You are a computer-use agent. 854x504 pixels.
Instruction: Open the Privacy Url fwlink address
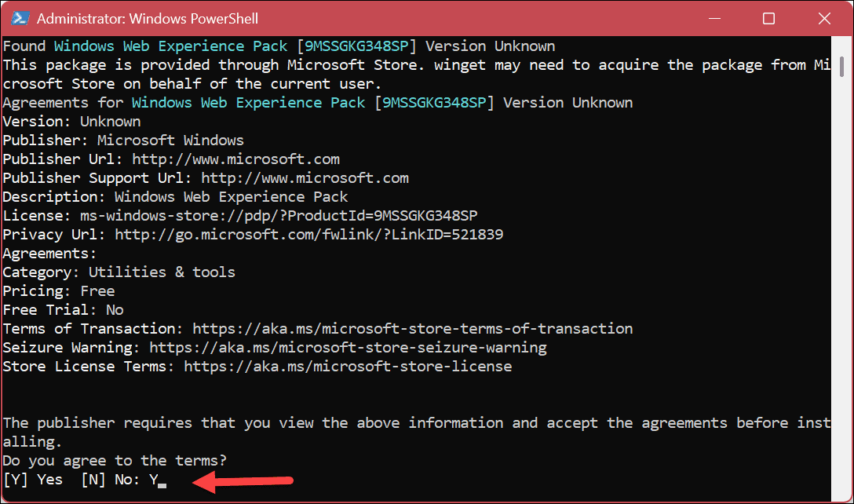pos(308,235)
